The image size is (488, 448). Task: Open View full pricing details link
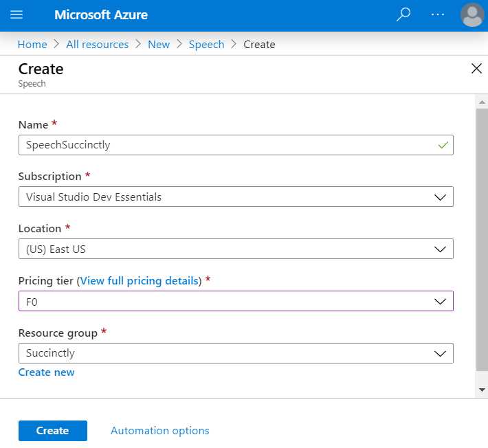(139, 280)
